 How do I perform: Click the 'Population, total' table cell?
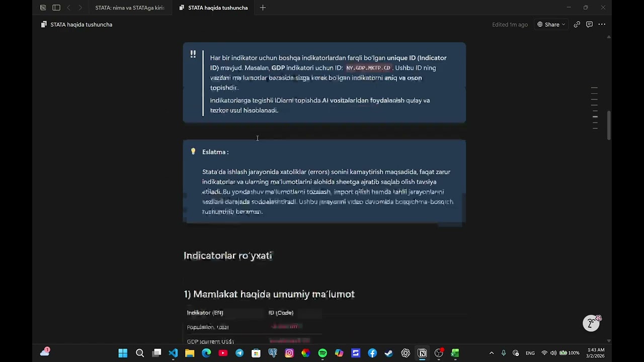tap(208, 327)
